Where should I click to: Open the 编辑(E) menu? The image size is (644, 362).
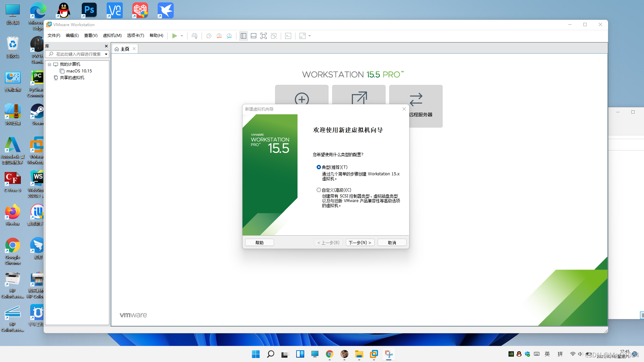click(72, 36)
